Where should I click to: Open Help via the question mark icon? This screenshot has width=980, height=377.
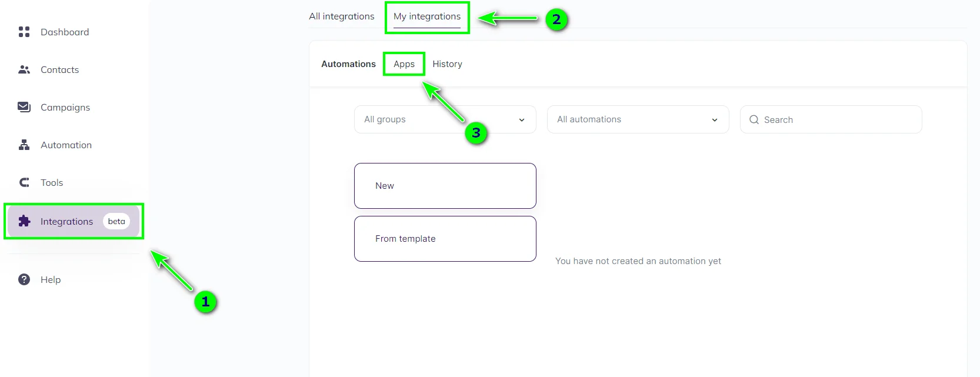pos(24,279)
